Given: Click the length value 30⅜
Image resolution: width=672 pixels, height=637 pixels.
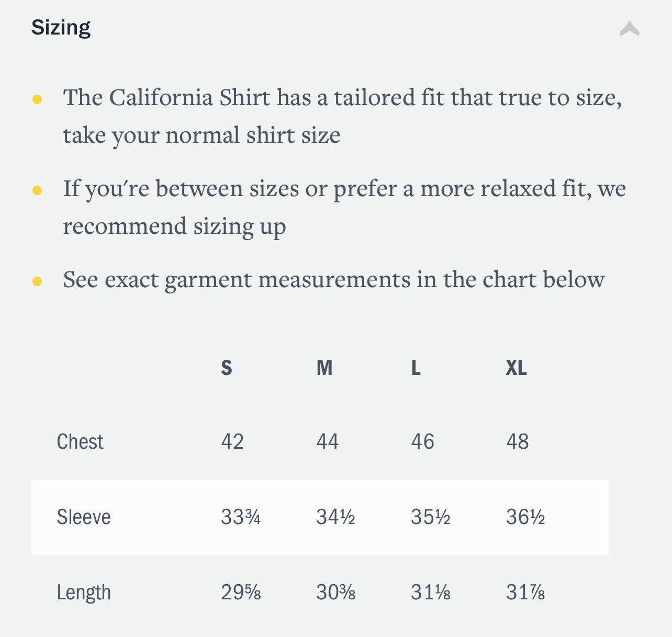Looking at the screenshot, I should click(336, 593).
